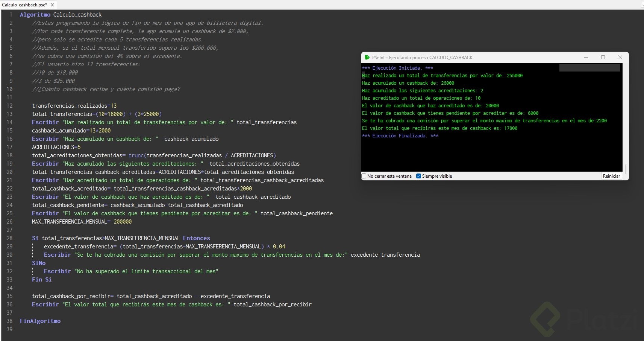Click the comment "//3 de $25.000"
The image size is (644, 341).
point(53,81)
